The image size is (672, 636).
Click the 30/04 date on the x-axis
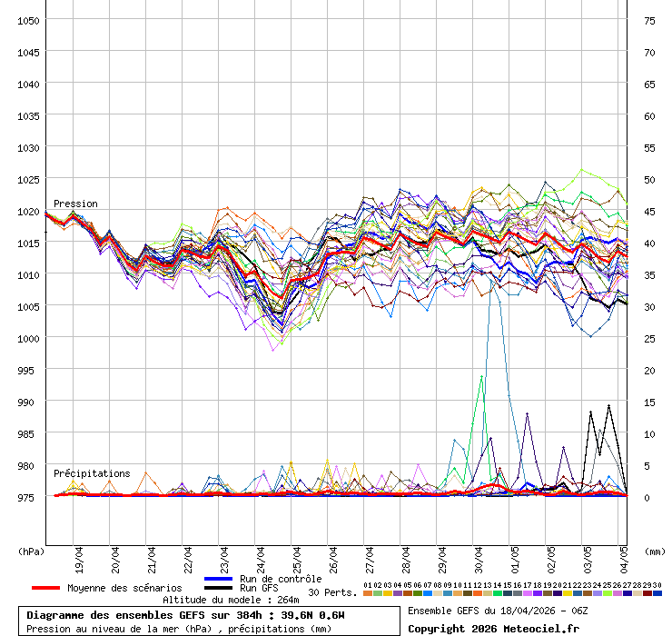[x=479, y=556]
